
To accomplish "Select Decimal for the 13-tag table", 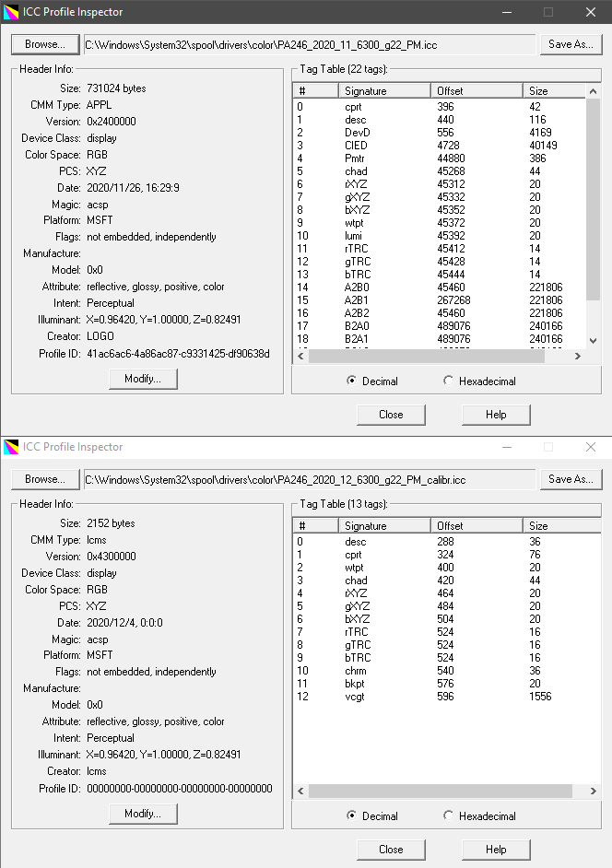I will (352, 815).
